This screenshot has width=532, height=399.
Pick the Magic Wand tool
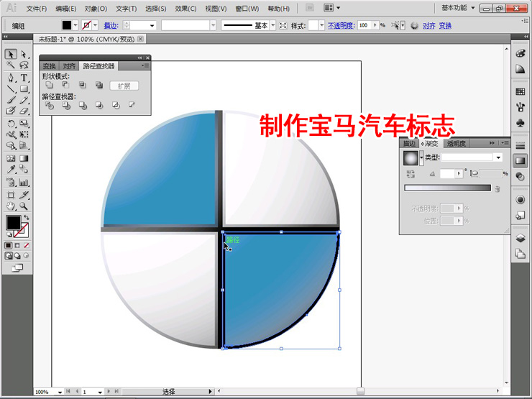point(11,65)
